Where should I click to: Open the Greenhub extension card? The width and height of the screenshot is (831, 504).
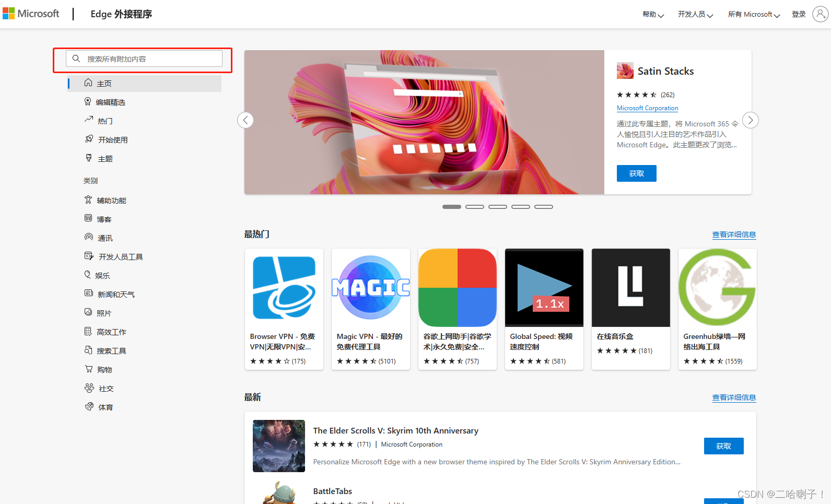coord(718,309)
